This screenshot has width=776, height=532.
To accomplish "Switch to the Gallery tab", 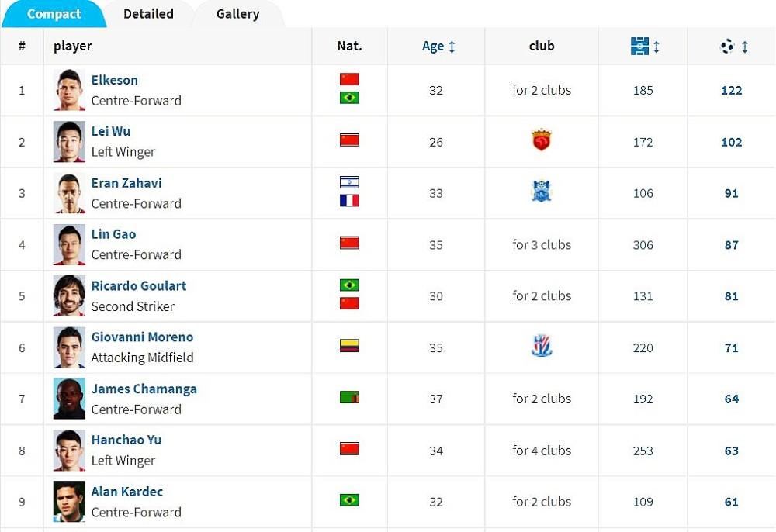I will [237, 14].
